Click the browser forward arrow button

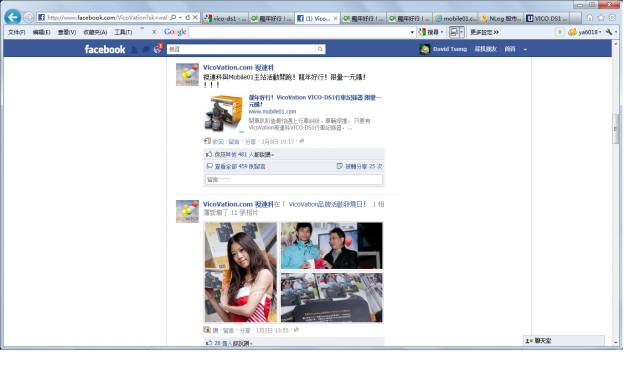(x=29, y=18)
